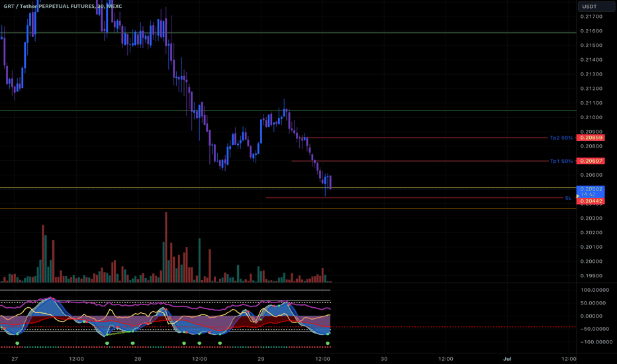Click the 0.21700 price axis label

[x=591, y=17]
